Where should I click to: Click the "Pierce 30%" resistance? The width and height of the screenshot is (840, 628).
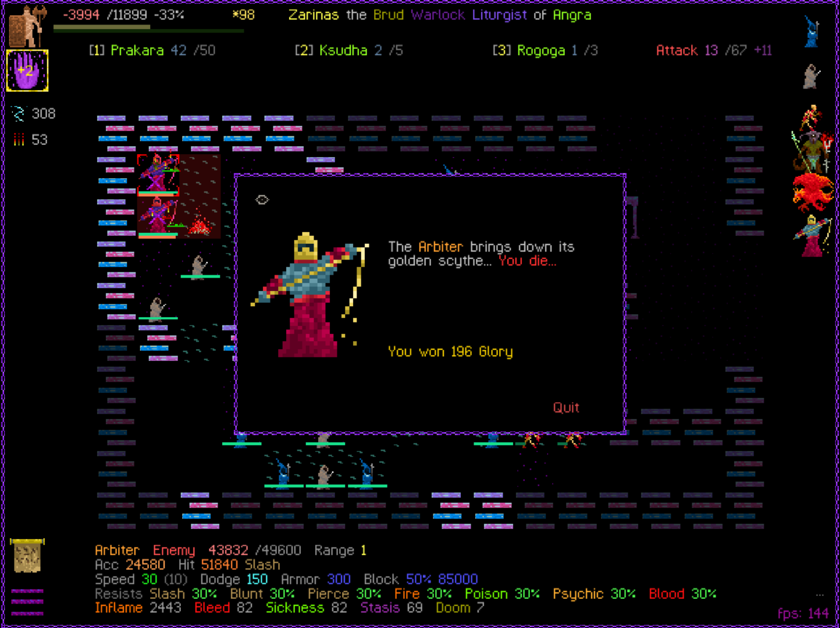pos(344,594)
